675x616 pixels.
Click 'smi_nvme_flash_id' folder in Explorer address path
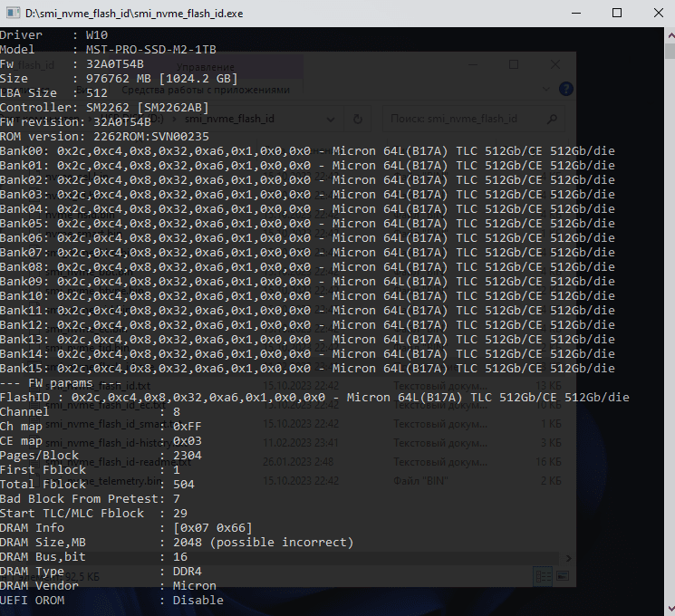pos(229,119)
